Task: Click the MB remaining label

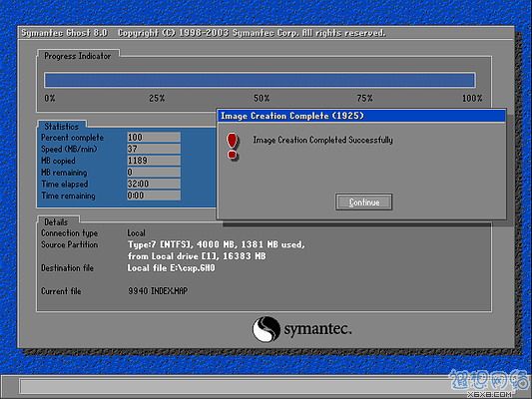Action: pos(64,173)
